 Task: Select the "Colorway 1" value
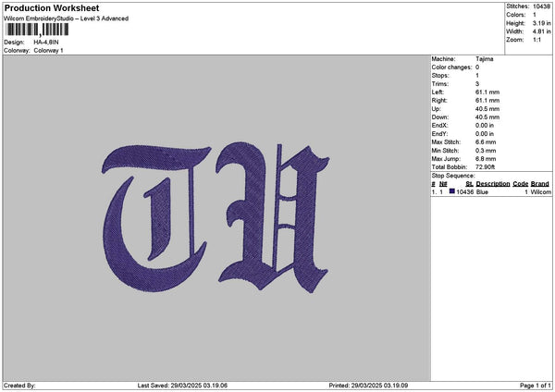pyautogui.click(x=48, y=51)
